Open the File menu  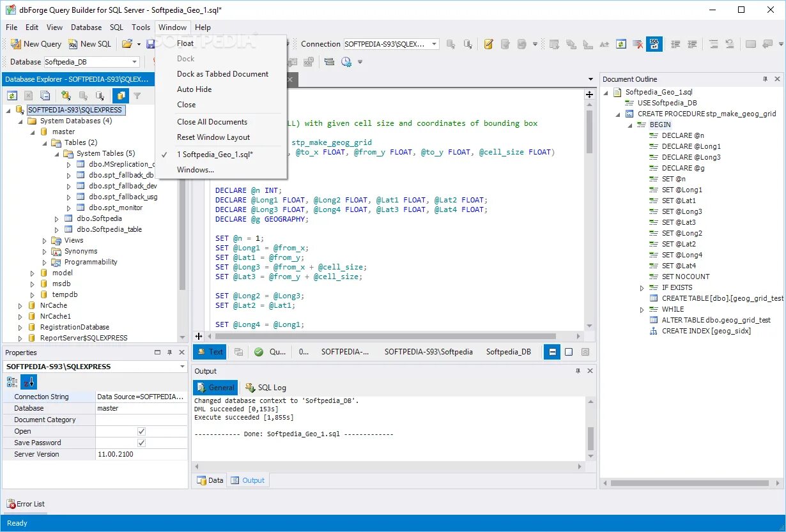[x=12, y=27]
